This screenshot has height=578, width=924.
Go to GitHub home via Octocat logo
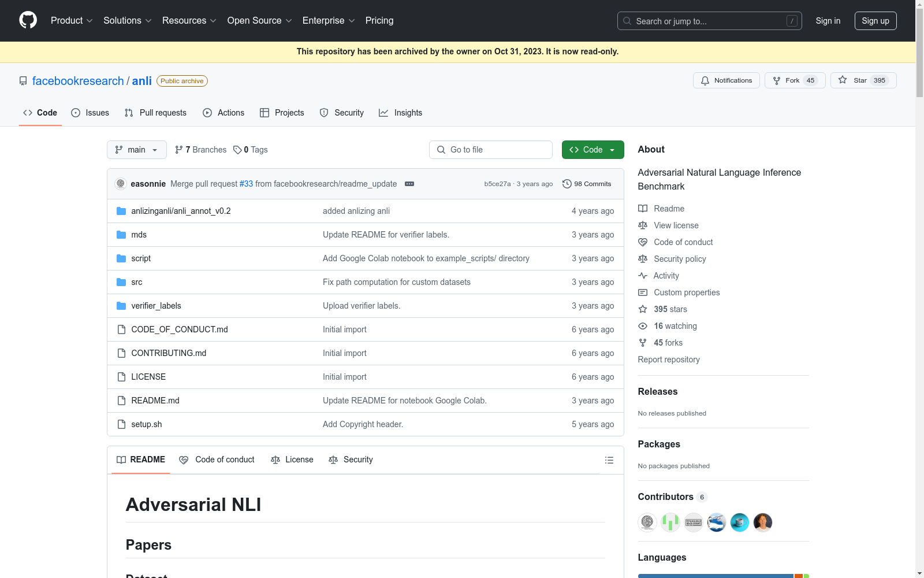point(28,20)
